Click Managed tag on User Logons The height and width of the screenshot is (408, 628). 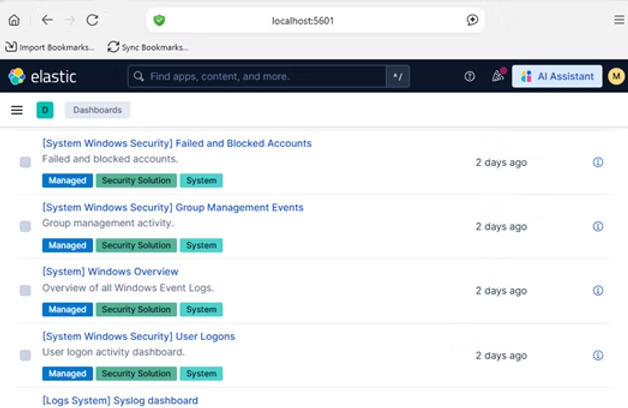67,374
